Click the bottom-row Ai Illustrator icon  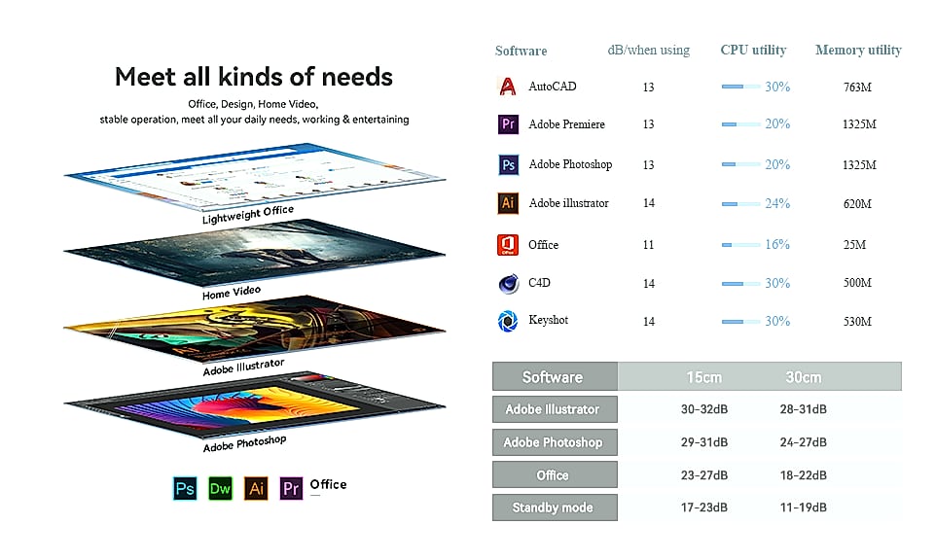[256, 488]
